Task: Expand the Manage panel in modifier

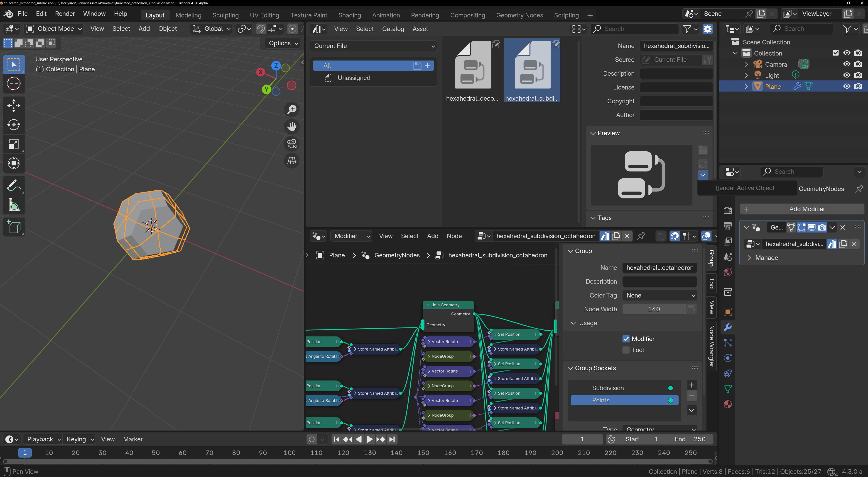Action: 766,258
